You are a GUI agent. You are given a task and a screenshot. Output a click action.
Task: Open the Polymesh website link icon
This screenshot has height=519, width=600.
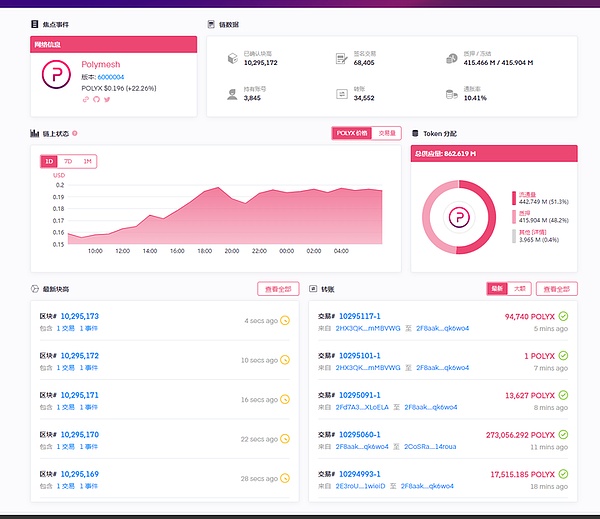coord(86,99)
